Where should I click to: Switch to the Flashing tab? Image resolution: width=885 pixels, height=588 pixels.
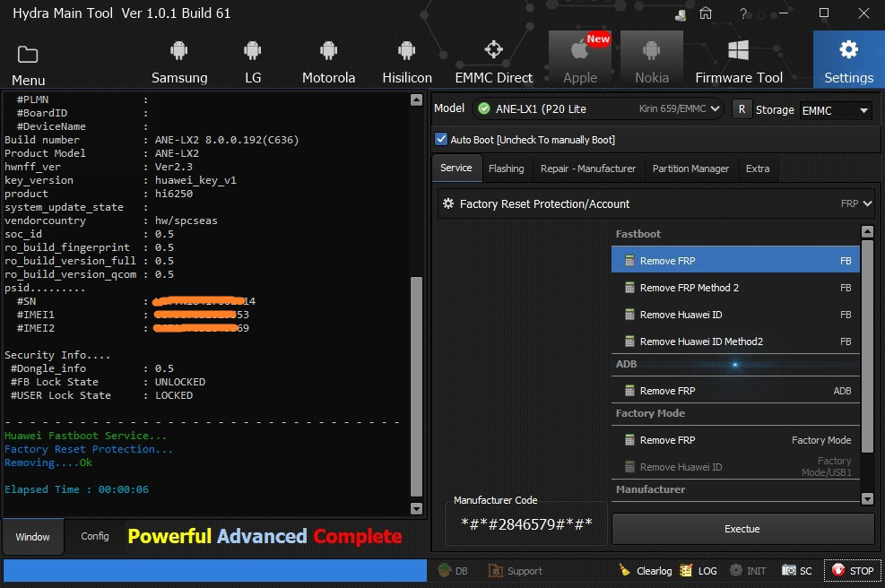(507, 169)
